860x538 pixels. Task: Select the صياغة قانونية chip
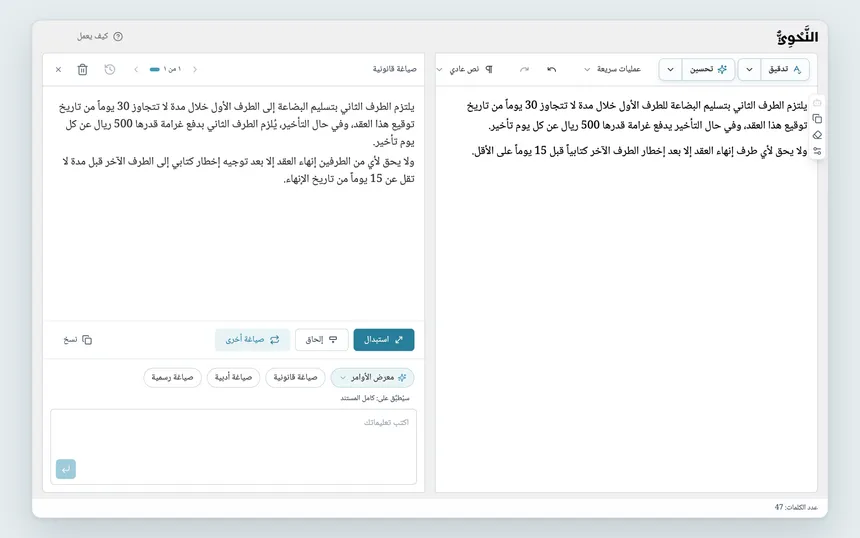point(295,377)
